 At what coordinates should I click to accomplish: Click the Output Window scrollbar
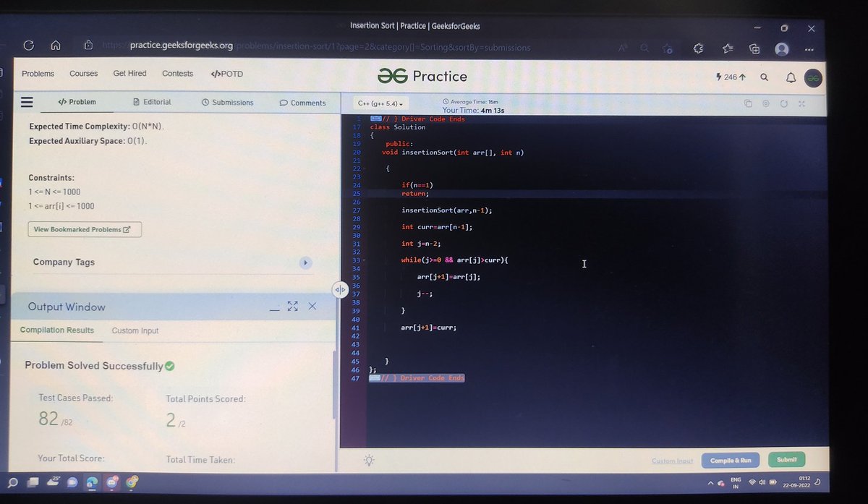pyautogui.click(x=333, y=383)
